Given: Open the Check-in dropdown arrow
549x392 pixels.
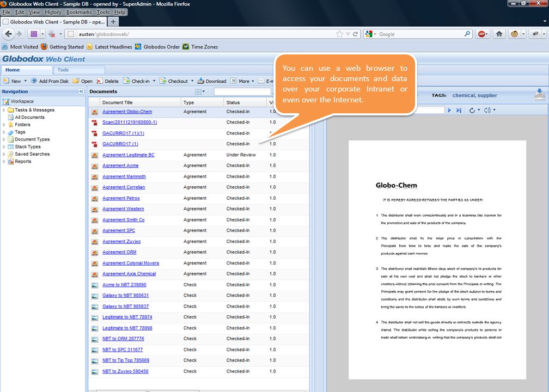Looking at the screenshot, I should (x=154, y=81).
